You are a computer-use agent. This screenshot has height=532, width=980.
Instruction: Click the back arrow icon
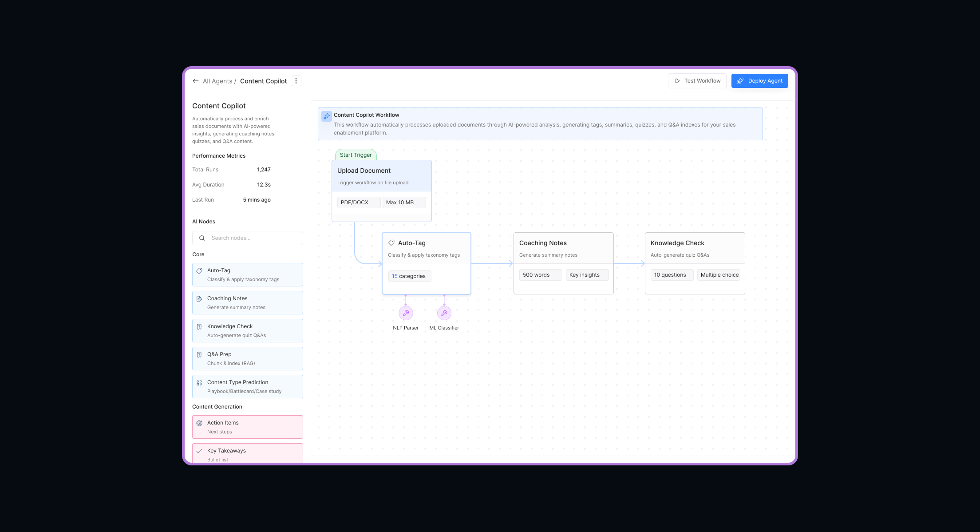tap(196, 81)
